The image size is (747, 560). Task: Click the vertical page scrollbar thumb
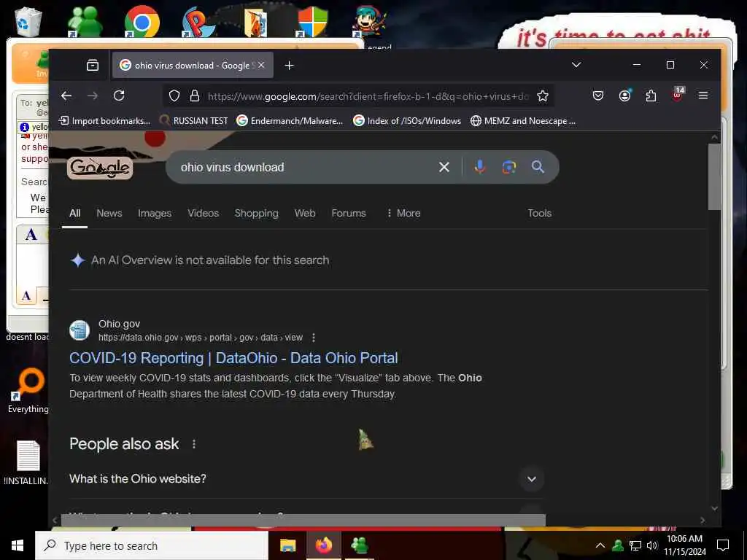click(x=714, y=176)
